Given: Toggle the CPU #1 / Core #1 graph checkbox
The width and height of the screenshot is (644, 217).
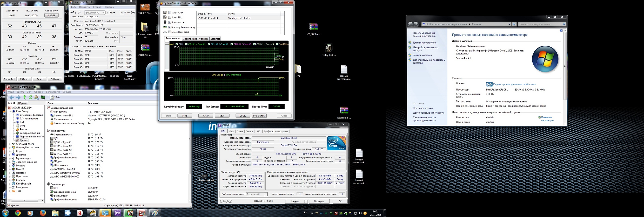Looking at the screenshot, I should click(186, 44).
